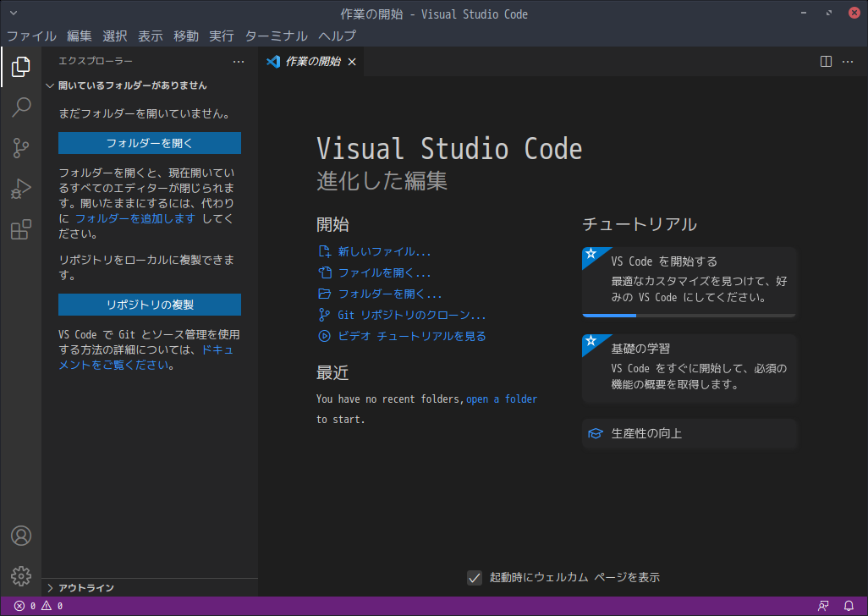
Task: Open the feedback icon in status bar
Action: (x=823, y=606)
